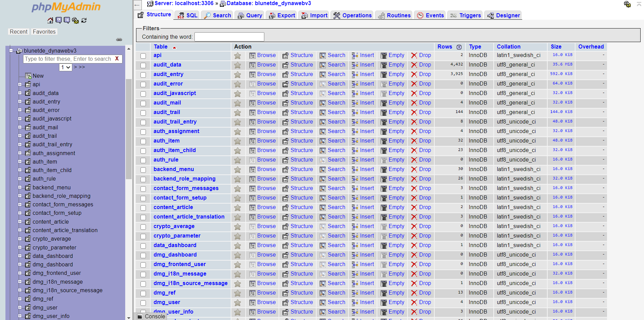The width and height of the screenshot is (644, 320).
Task: Click the help icon beside Rows header
Action: pos(459,47)
